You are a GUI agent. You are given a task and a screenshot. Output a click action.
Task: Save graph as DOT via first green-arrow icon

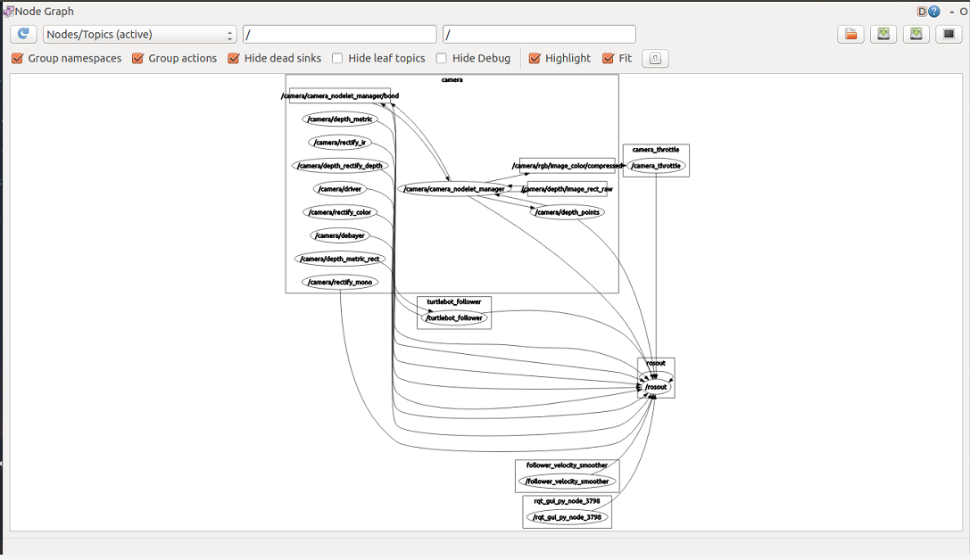[x=883, y=34]
